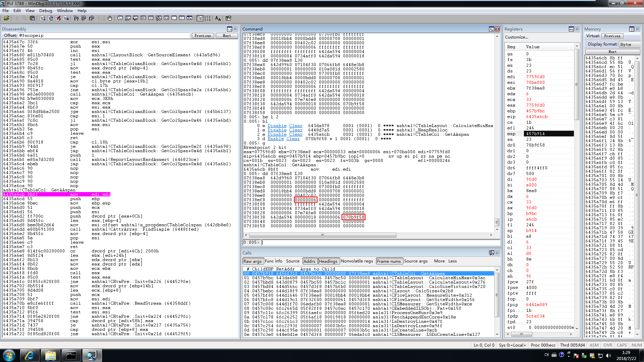Click the Font (AA) toolbar icon

(218, 18)
